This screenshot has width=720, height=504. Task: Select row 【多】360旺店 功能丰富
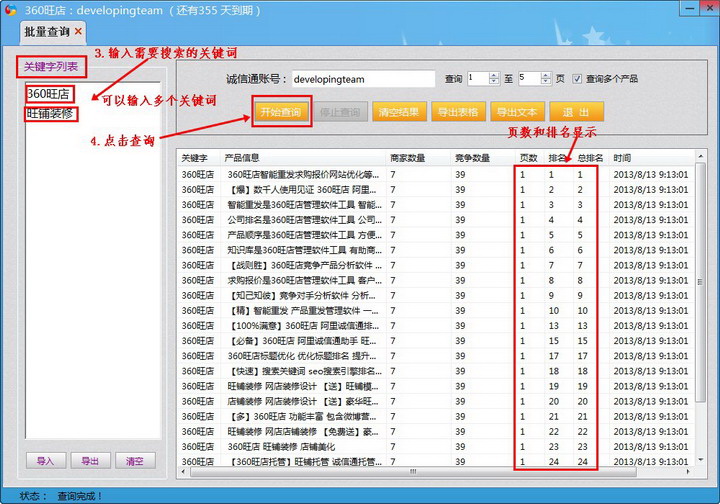[x=436, y=417]
